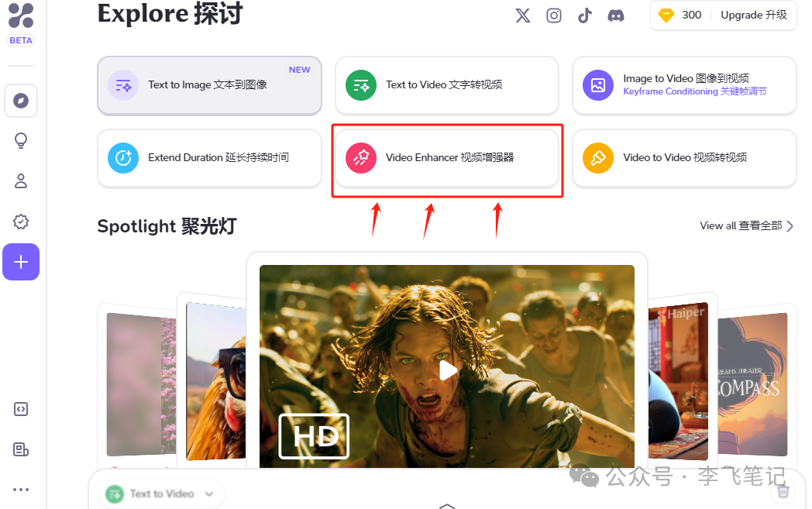Select Text to Image 文本到图像 card
Screen dimensions: 812x509
coord(210,85)
